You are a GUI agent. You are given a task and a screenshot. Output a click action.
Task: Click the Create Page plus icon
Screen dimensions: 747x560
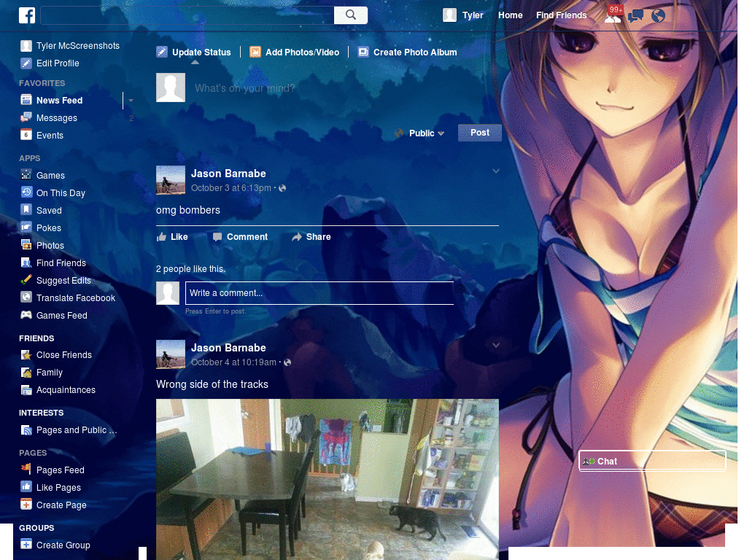tap(26, 505)
